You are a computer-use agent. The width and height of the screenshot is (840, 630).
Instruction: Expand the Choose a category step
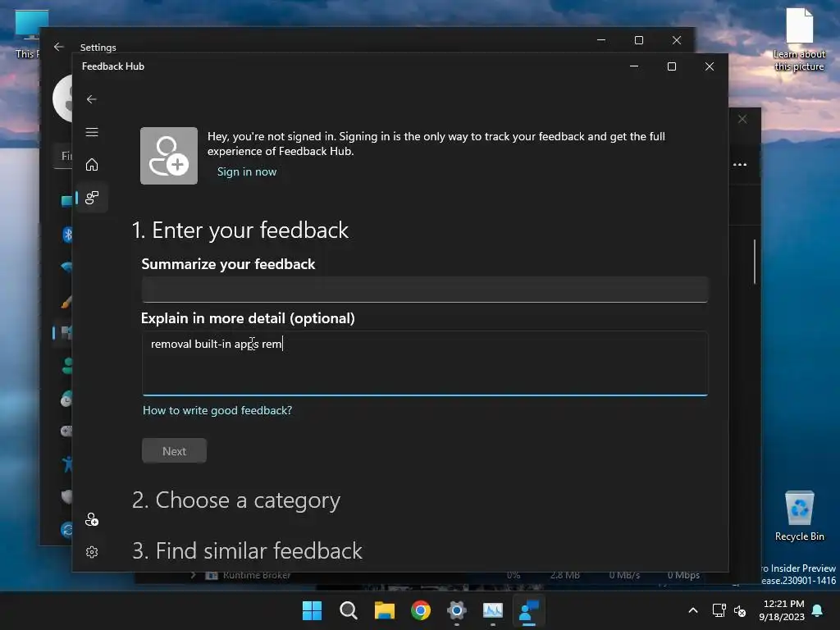pos(236,500)
